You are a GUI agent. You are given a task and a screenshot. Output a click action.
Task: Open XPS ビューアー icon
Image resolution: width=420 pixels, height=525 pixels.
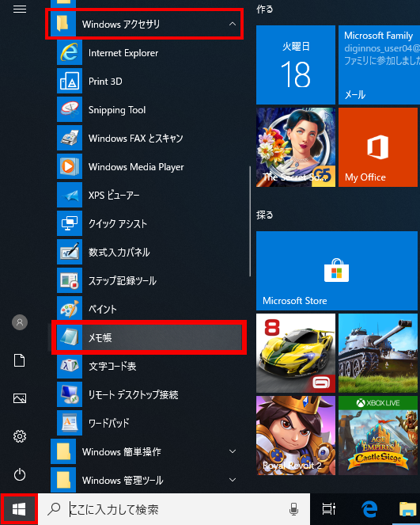pyautogui.click(x=70, y=195)
